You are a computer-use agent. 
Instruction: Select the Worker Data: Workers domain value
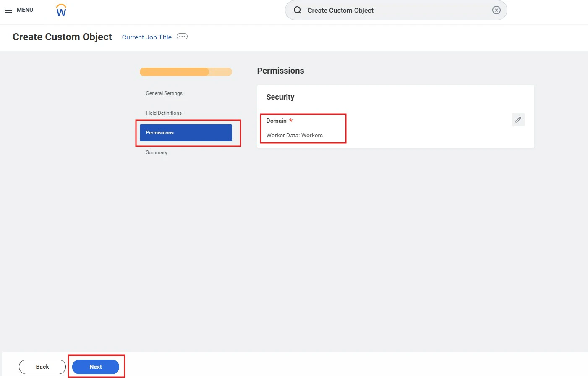pos(294,135)
